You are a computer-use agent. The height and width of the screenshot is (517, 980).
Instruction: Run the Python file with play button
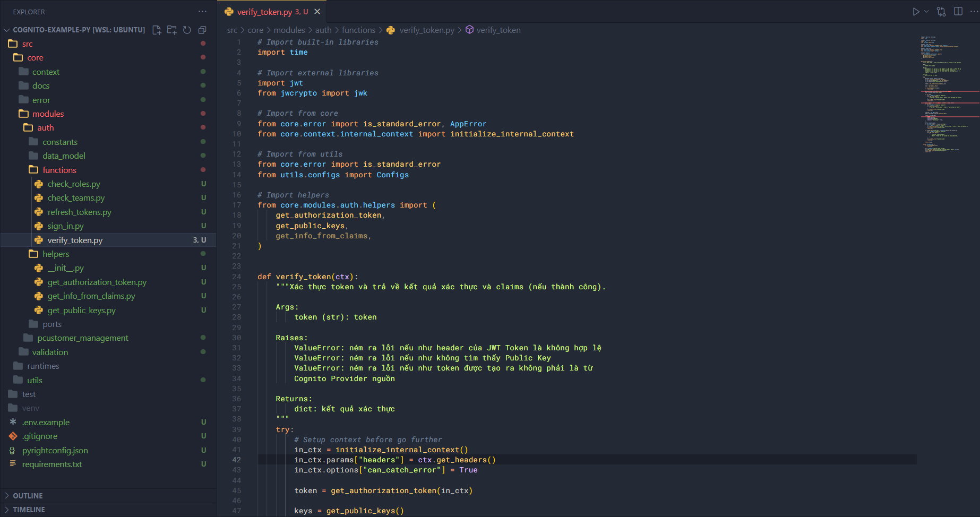pos(916,12)
